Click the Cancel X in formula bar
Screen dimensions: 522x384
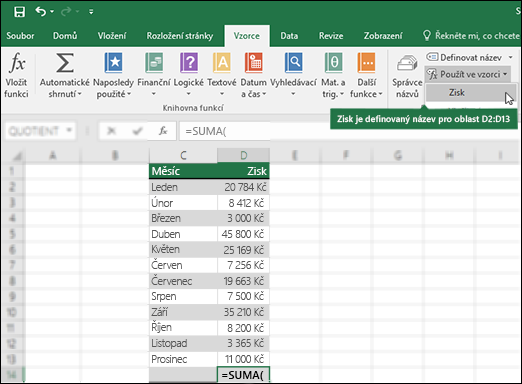click(111, 131)
